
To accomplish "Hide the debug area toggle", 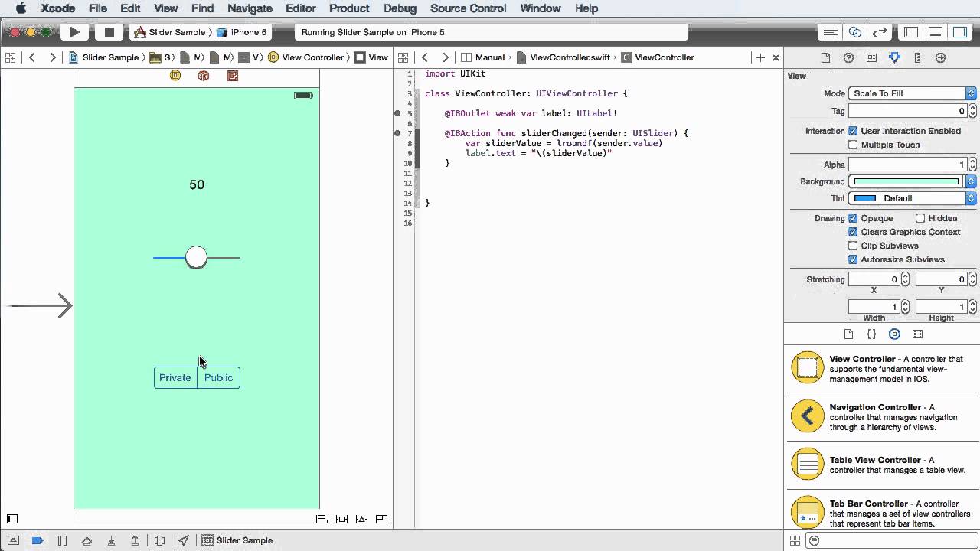I will tap(13, 540).
